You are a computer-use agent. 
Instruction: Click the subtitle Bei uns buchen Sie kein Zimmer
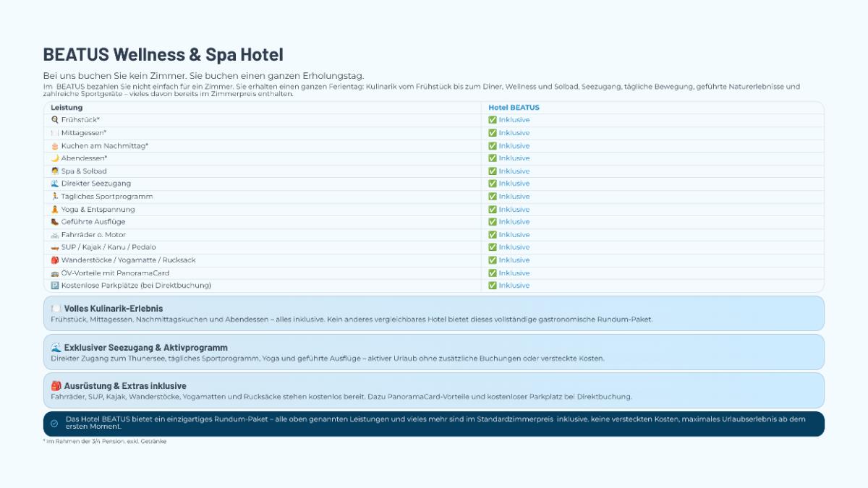coord(204,76)
